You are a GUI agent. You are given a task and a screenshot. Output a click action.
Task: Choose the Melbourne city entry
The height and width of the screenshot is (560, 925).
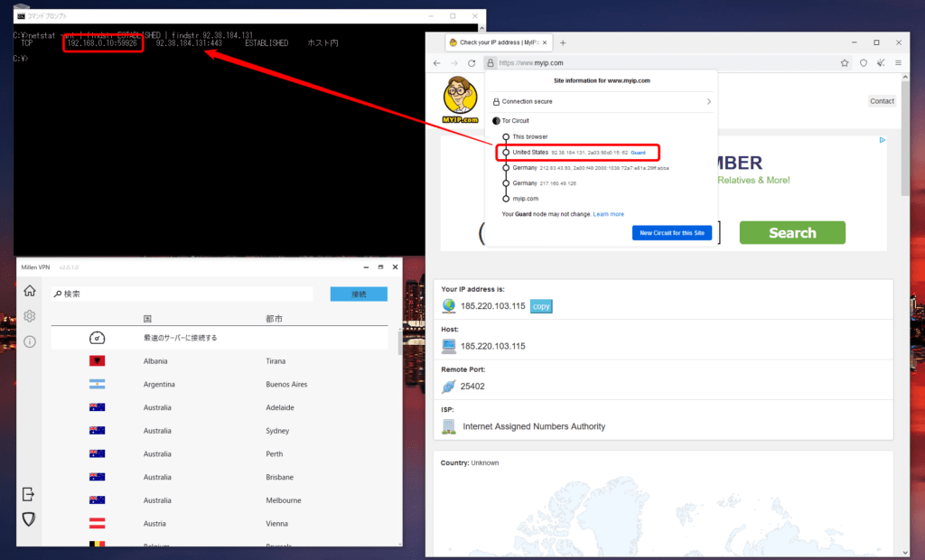pyautogui.click(x=283, y=500)
